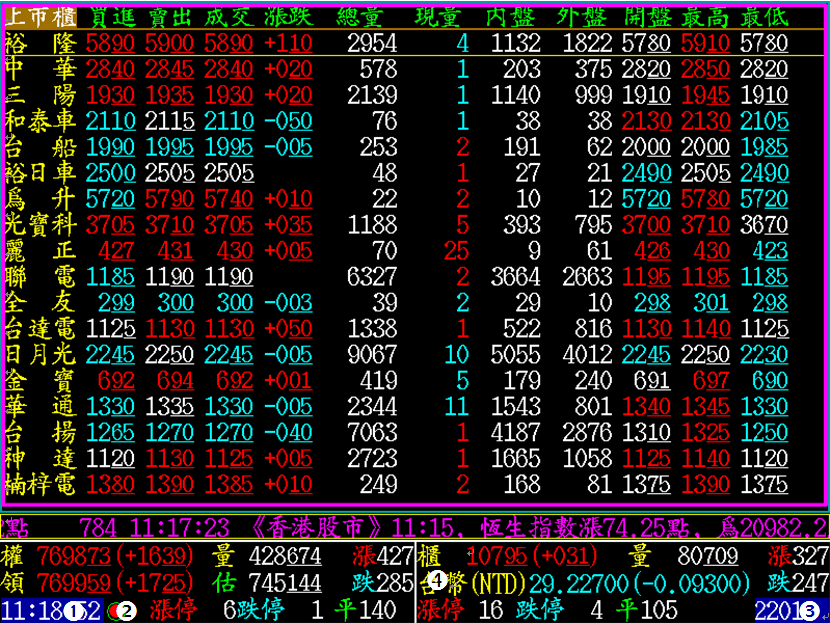Image resolution: width=830 pixels, height=623 pixels.
Task: Click the 11:18 clock display
Action: tap(30, 610)
